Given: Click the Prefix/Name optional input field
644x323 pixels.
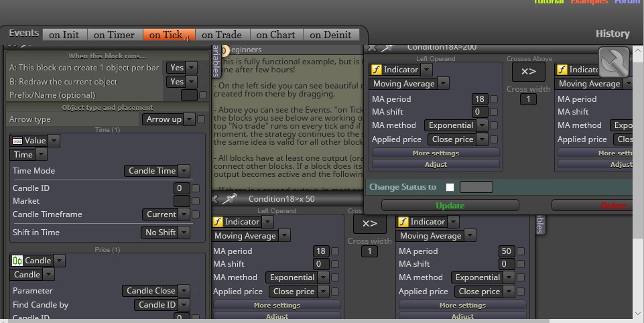Looking at the screenshot, I should pyautogui.click(x=189, y=95).
